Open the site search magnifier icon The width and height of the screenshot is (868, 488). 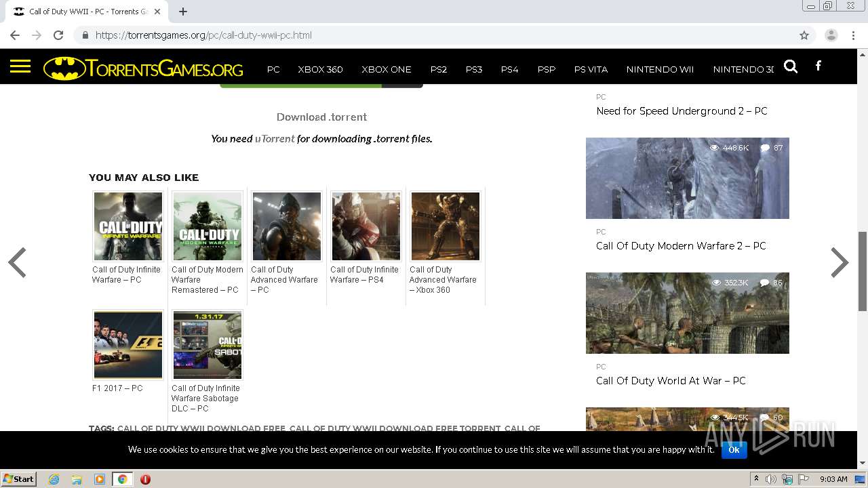[791, 66]
